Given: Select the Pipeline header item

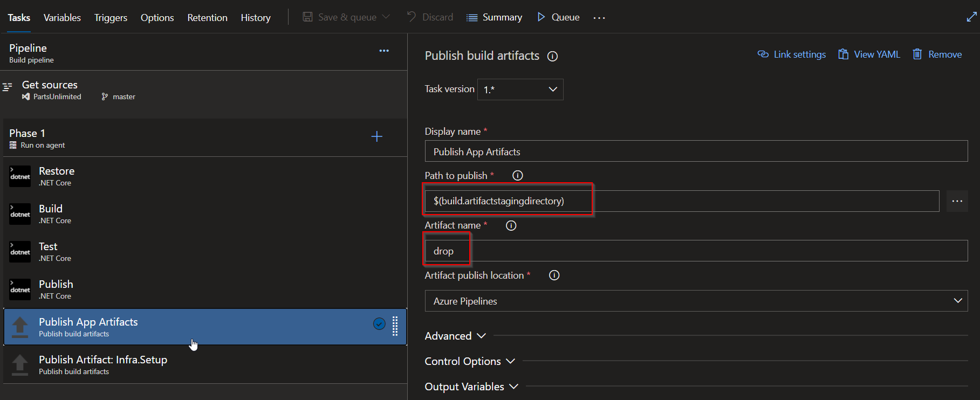Looking at the screenshot, I should point(205,52).
